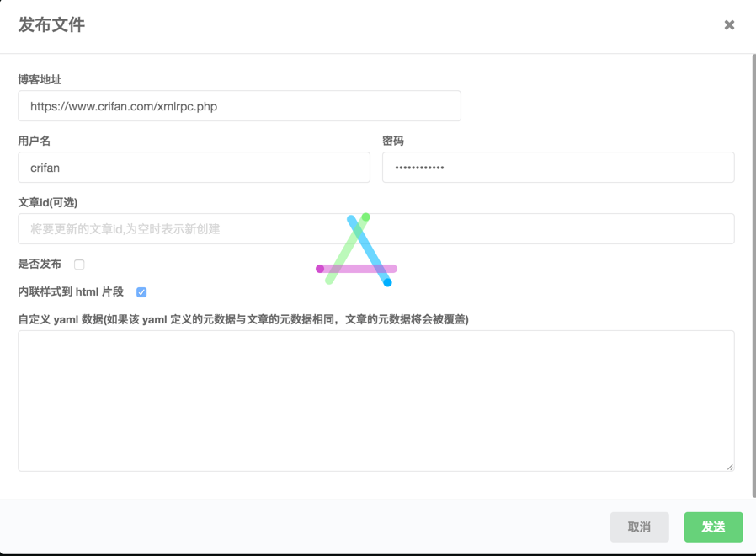Screen dimensions: 756x556
Task: Click the 用户名 label
Action: click(35, 141)
